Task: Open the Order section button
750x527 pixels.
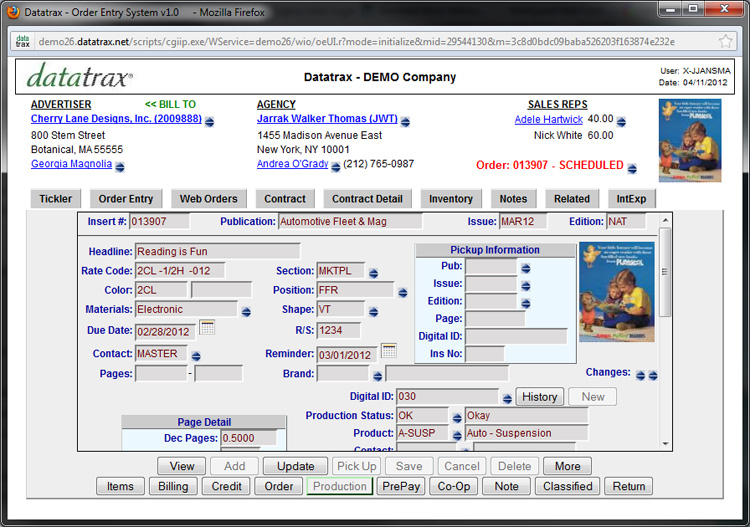Action: 279,486
